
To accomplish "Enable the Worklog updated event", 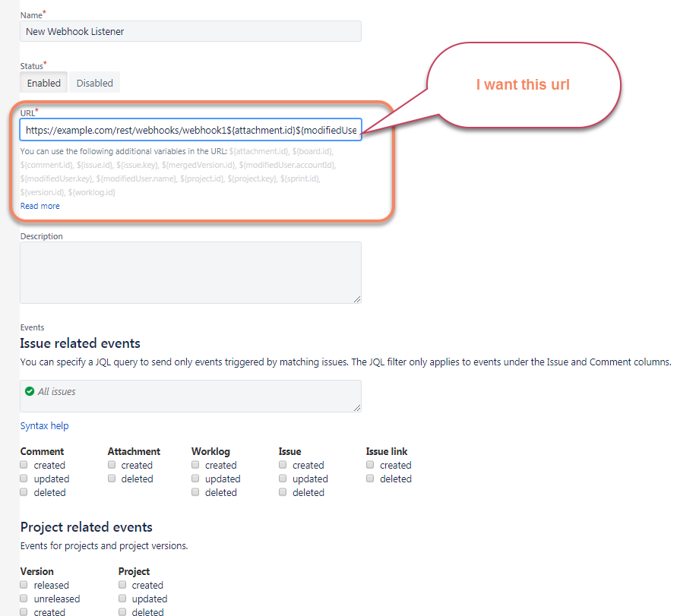I will click(195, 479).
